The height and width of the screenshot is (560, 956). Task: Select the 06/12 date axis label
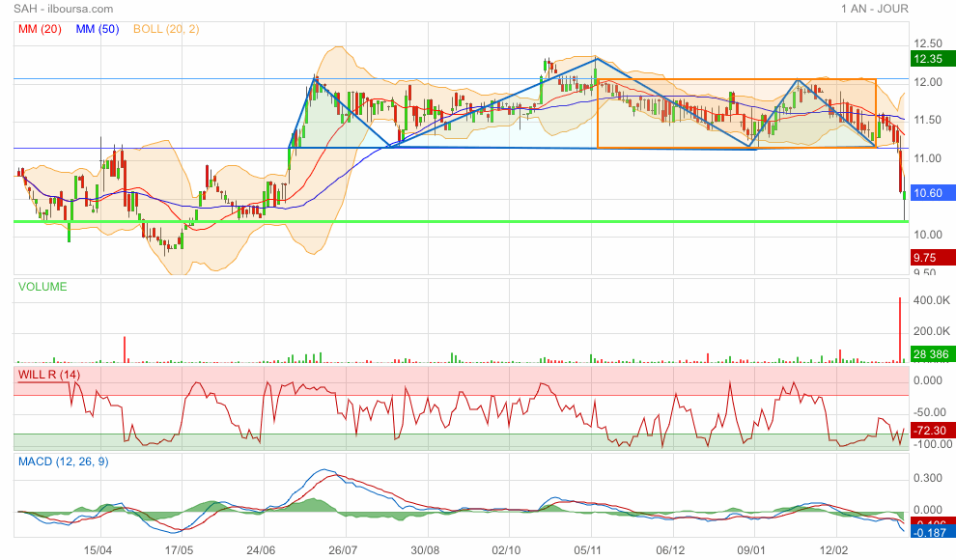[x=670, y=550]
